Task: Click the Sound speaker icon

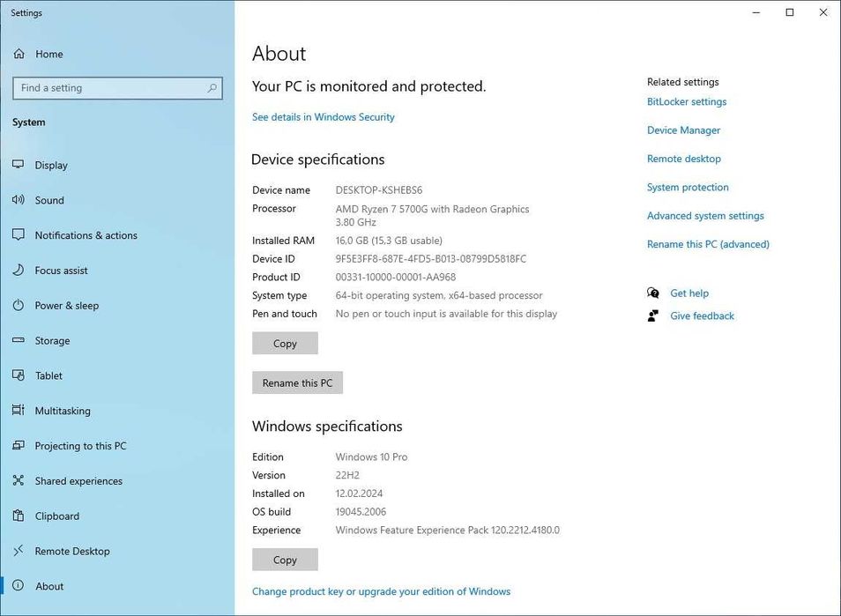Action: pyautogui.click(x=19, y=200)
